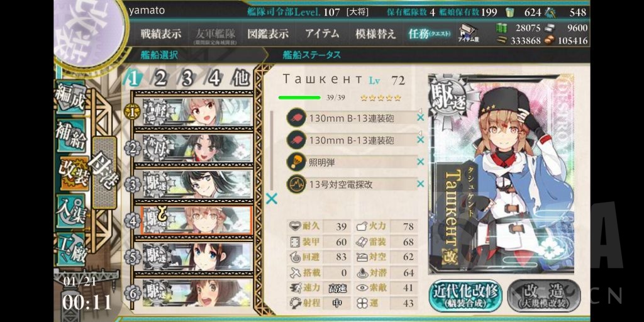The image size is (644, 322).
Task: Open the 工廠 factory side icon
Action: pyautogui.click(x=72, y=248)
